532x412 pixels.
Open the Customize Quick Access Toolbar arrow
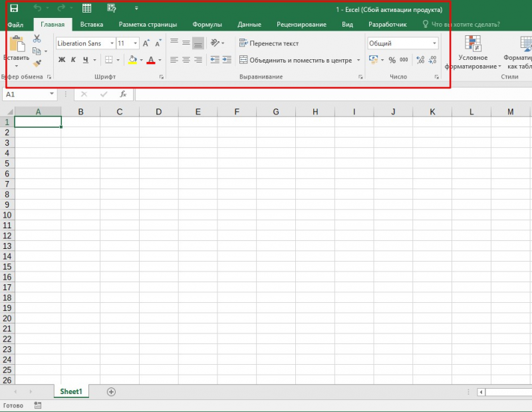pos(136,9)
